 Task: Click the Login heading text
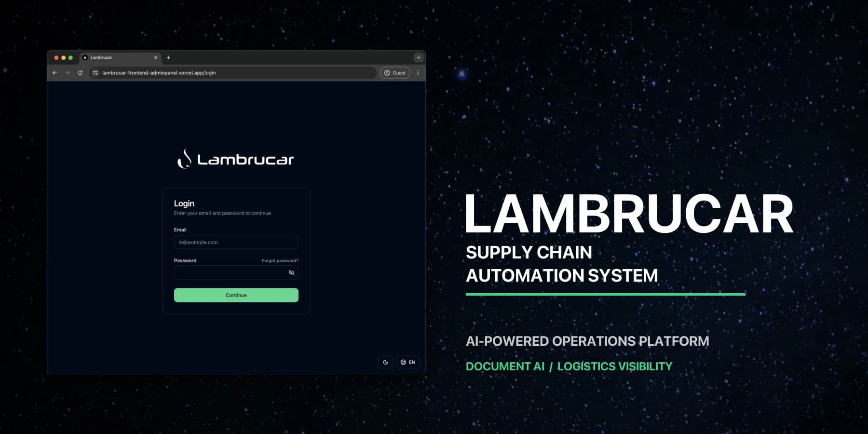coord(184,203)
